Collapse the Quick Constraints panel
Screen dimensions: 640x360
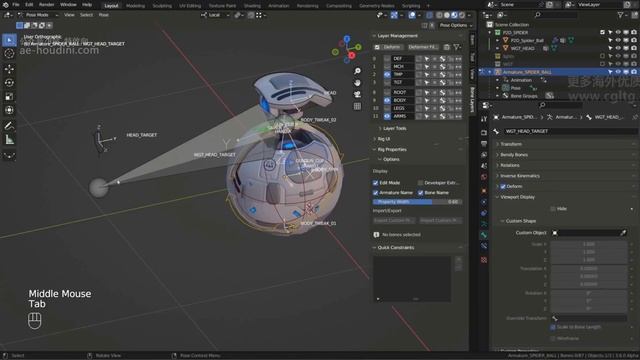374,248
